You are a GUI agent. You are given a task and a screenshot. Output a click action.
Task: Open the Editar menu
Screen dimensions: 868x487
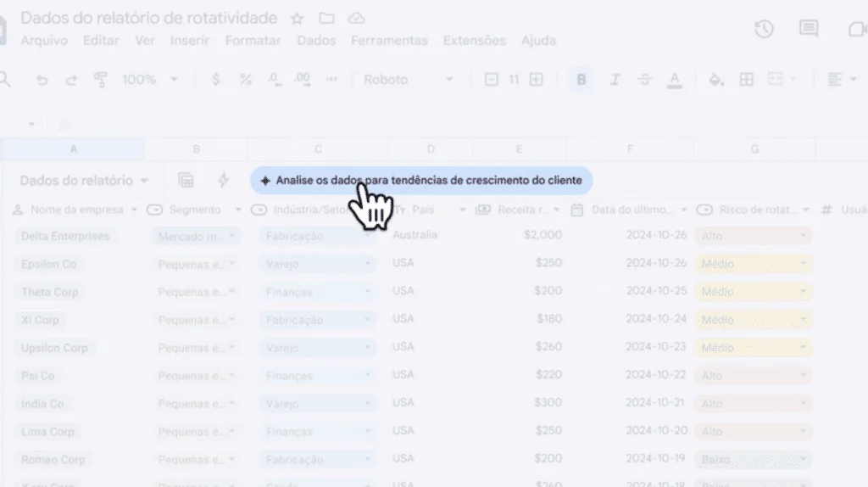(x=101, y=41)
